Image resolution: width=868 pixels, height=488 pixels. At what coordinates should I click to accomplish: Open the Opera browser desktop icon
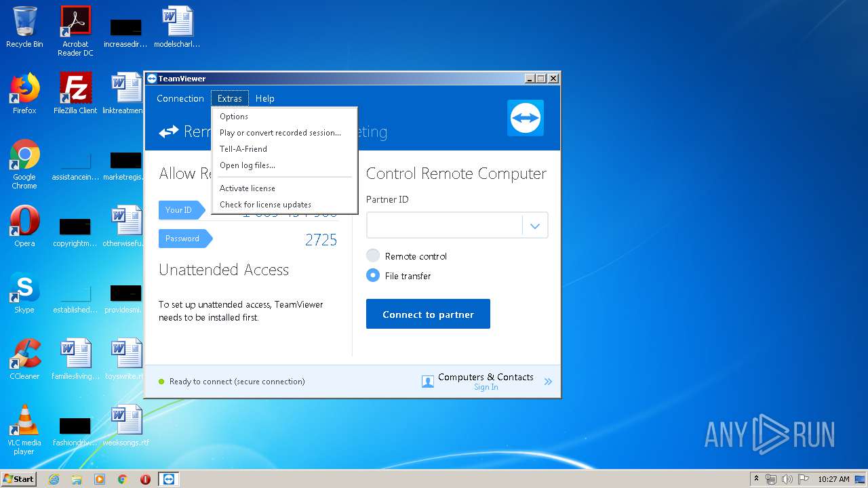(x=24, y=226)
